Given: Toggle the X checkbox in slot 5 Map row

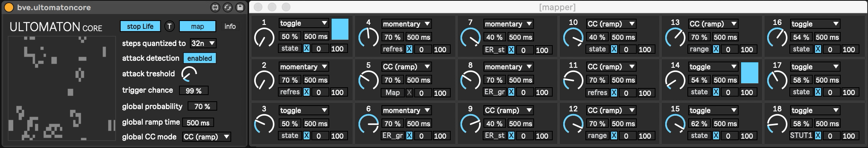Looking at the screenshot, I should pos(409,93).
